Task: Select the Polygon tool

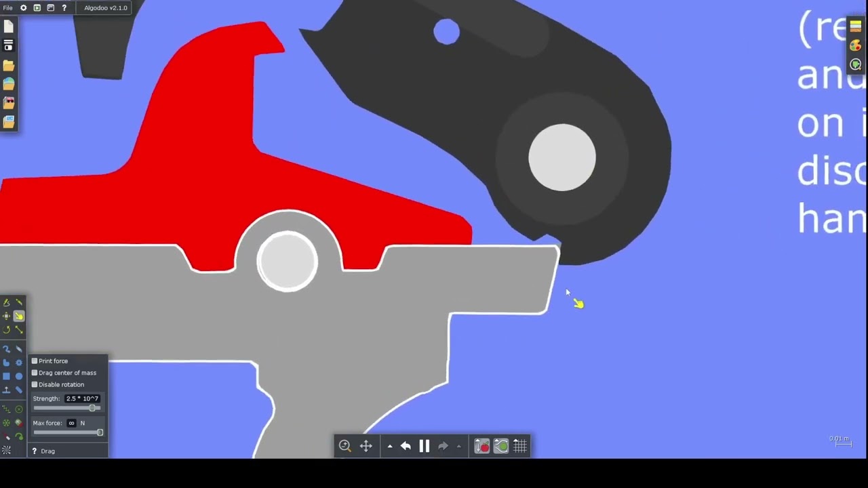Action: coord(6,363)
